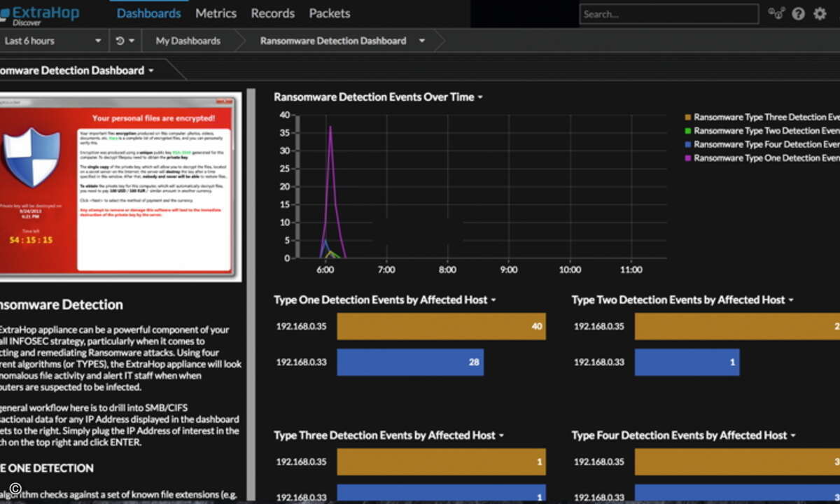
Task: Open Type Three Detection Events by Affected Host menu
Action: (501, 435)
